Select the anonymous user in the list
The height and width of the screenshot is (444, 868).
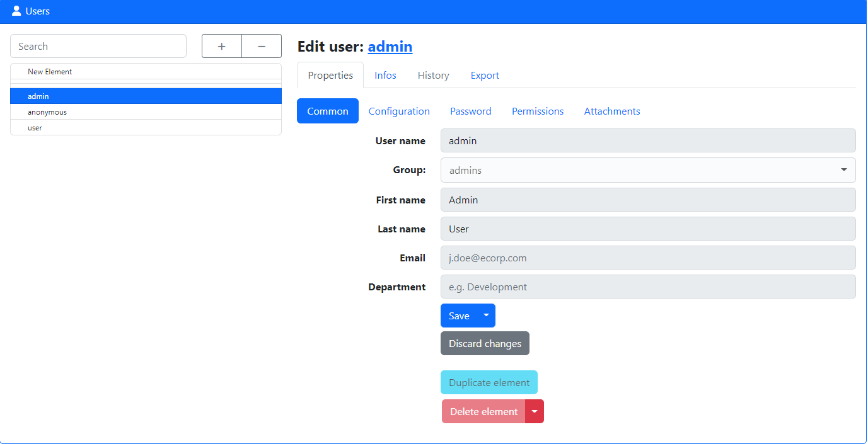pos(47,112)
